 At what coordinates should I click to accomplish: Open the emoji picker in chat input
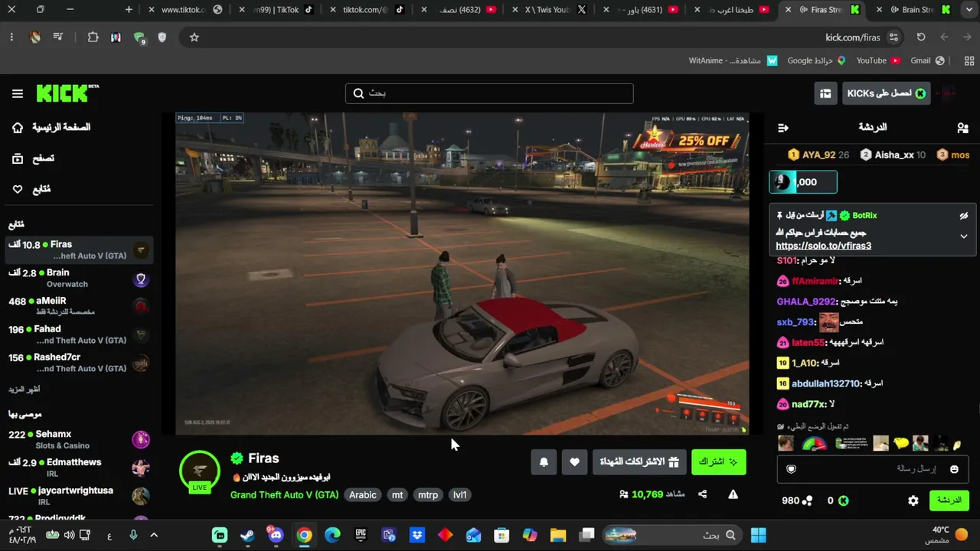954,469
